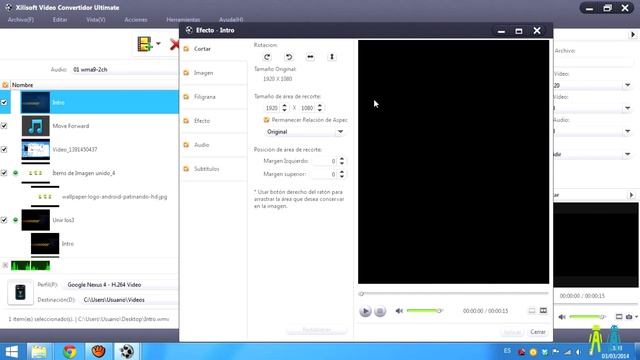
Task: Open the Windows Start button
Action: point(11,351)
